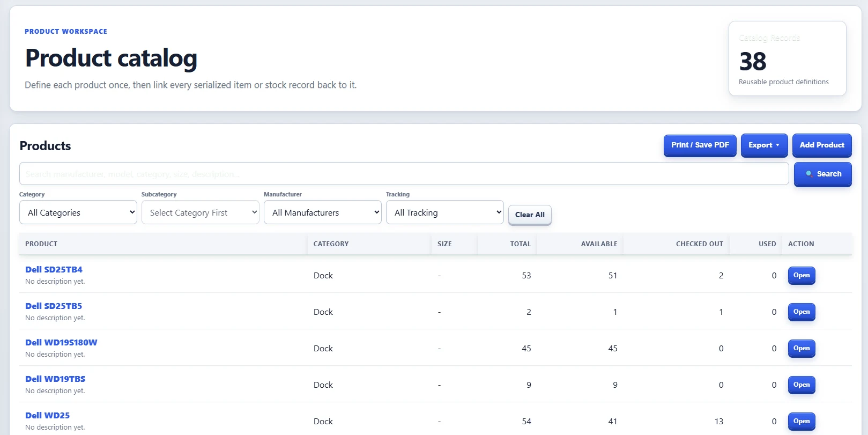868x435 pixels.
Task: Open the Subcategory dropdown
Action: coord(201,212)
